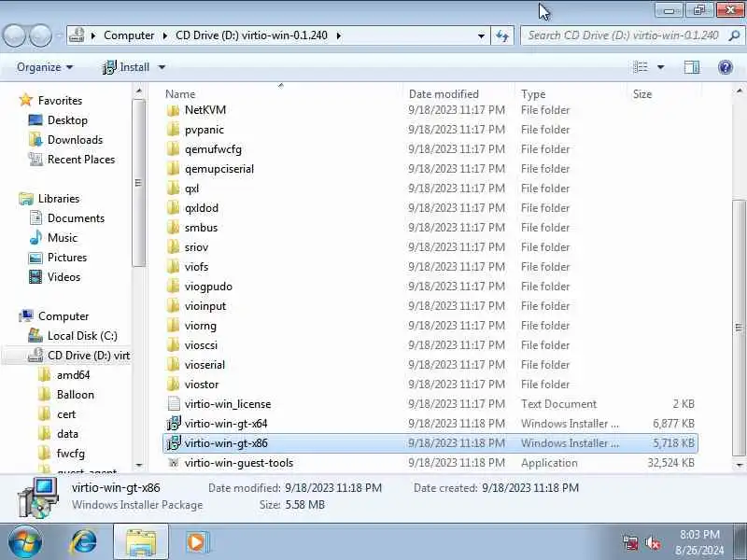Sort by the Name column header
Screen dimensions: 747x560
point(180,94)
